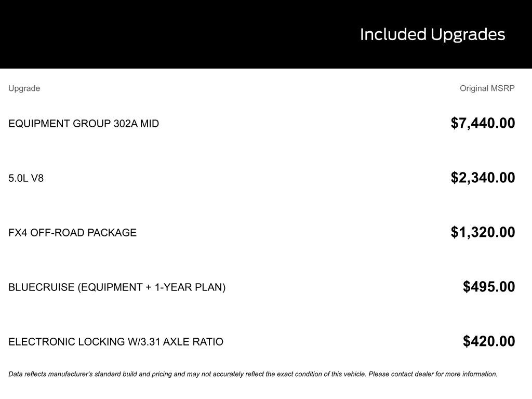Click the Upgrade column header
532x399 pixels.
[x=24, y=88]
